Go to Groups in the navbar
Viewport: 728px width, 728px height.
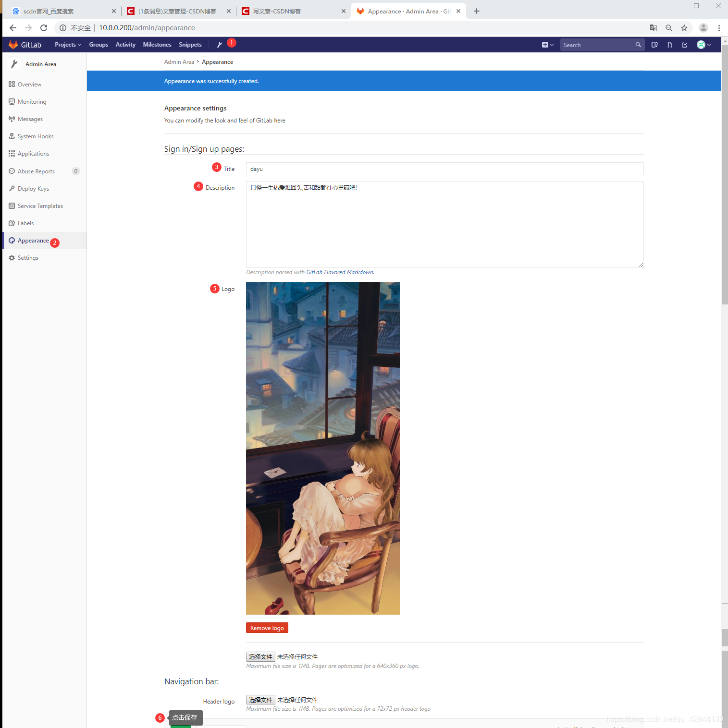tap(99, 45)
